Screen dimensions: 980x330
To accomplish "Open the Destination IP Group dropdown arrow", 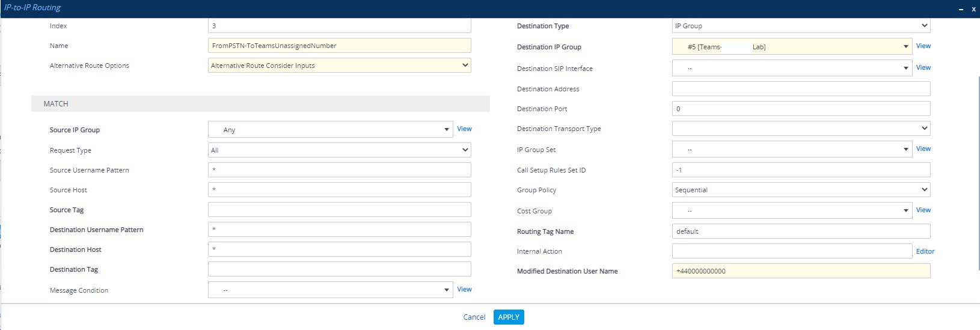I will click(x=905, y=47).
